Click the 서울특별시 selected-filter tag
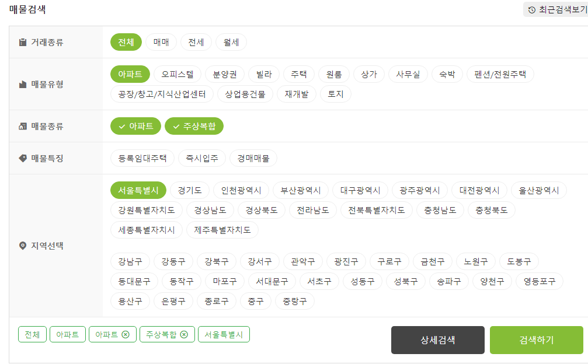Viewport: 588px width, 364px height. click(224, 334)
